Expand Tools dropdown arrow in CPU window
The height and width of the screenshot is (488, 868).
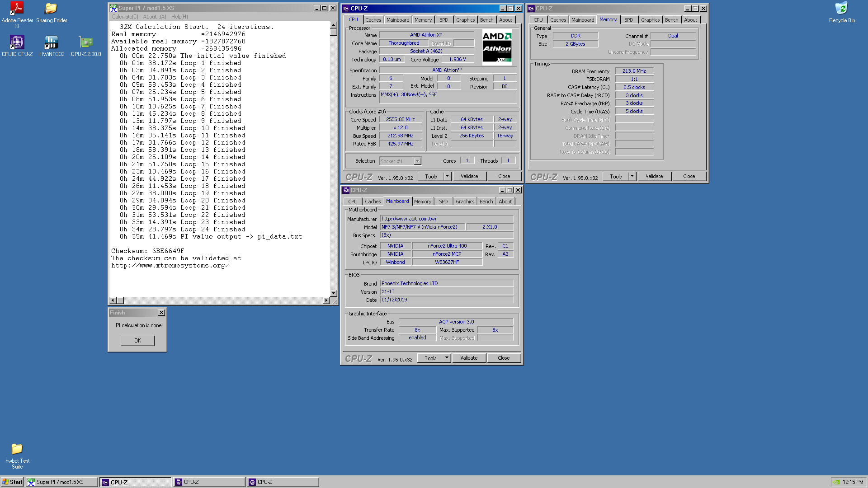(x=448, y=176)
